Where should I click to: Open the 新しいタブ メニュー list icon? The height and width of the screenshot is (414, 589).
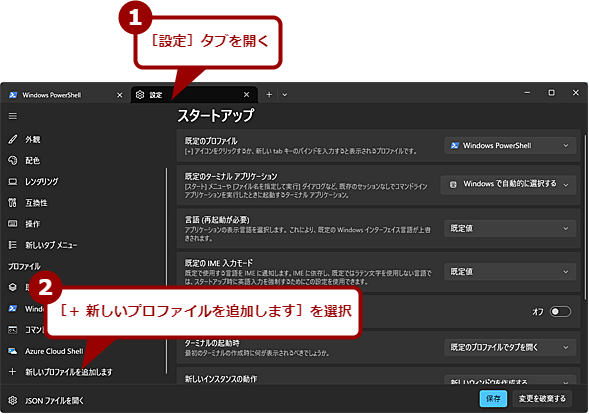[x=13, y=245]
